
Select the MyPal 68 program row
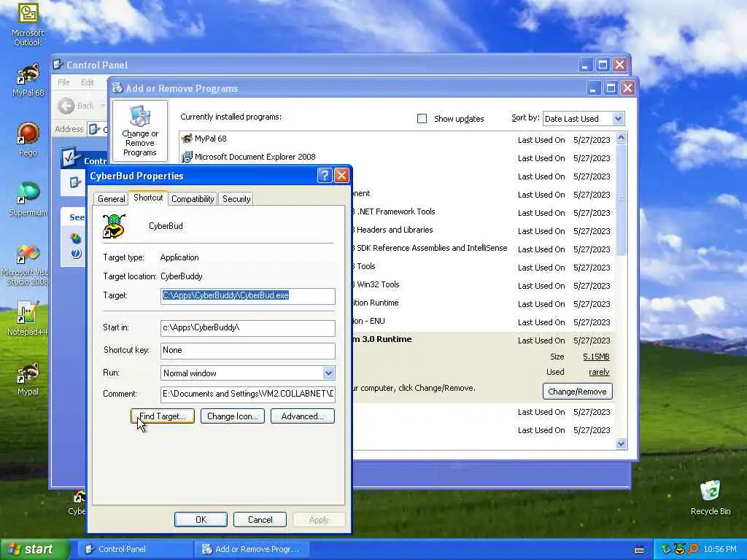(398, 139)
